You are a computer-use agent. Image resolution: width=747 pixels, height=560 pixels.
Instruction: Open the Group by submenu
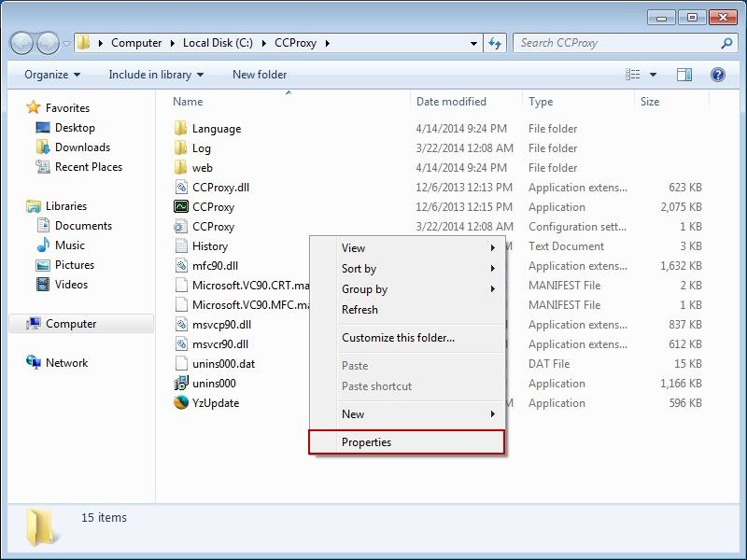tap(407, 289)
